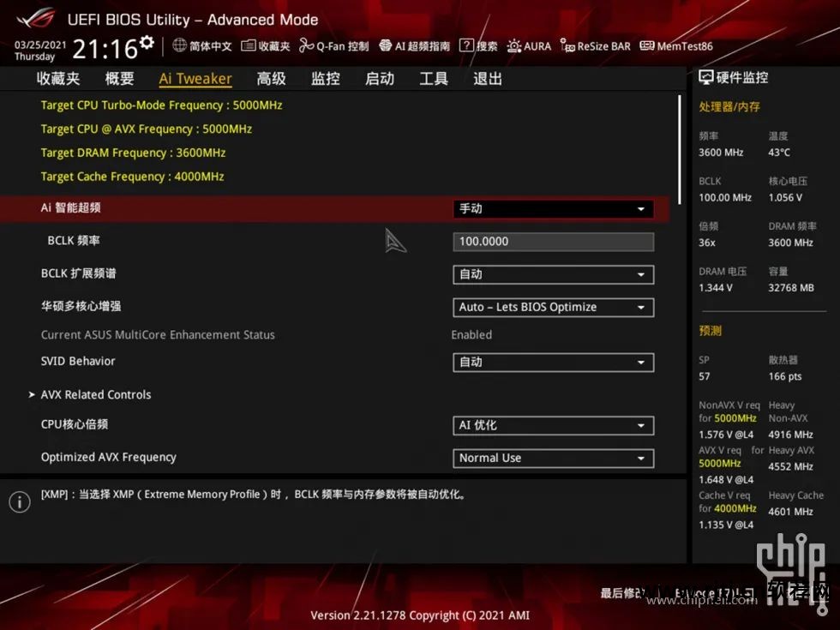This screenshot has height=630, width=840.
Task: Click the BCLK 频率 input field
Action: tap(554, 242)
